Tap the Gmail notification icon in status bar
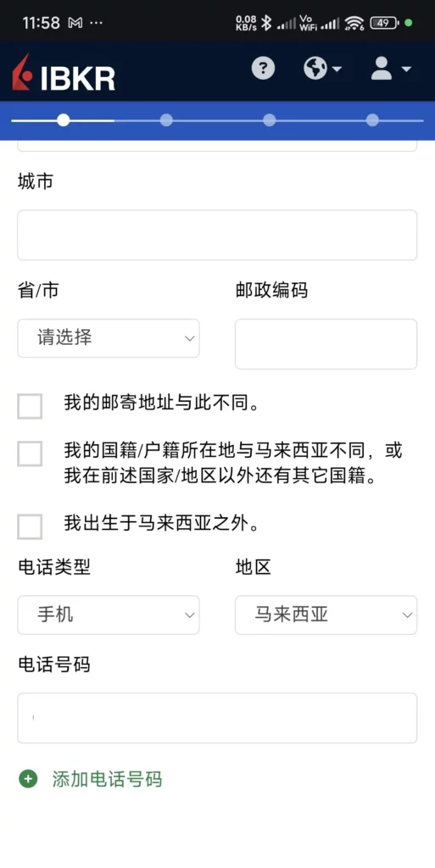The height and width of the screenshot is (868, 435). click(75, 23)
